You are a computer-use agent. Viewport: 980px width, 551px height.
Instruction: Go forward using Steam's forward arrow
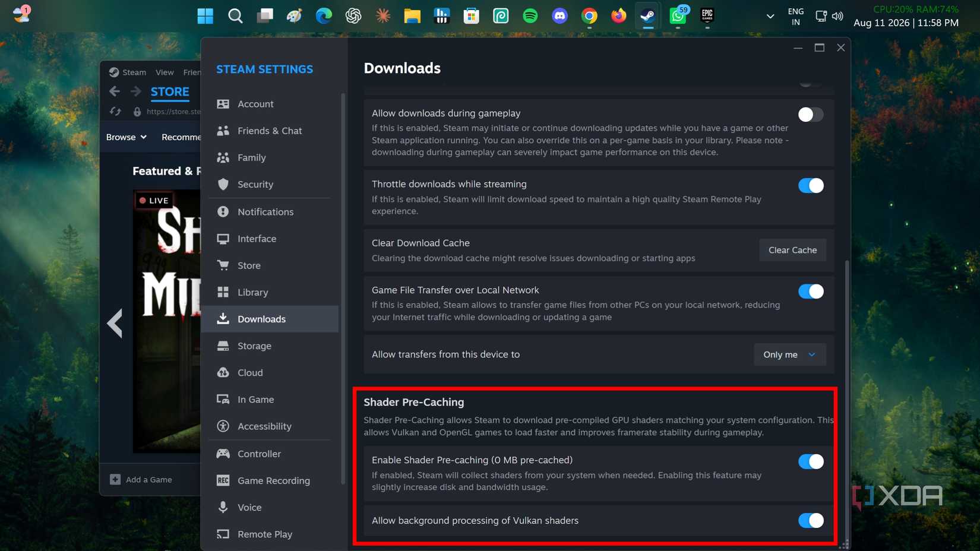pyautogui.click(x=136, y=91)
